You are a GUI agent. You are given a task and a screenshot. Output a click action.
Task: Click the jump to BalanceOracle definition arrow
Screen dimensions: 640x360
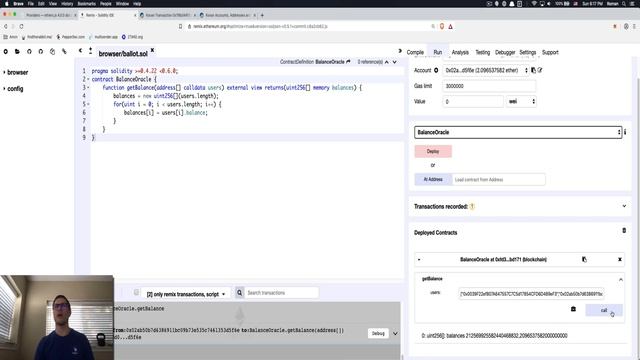[348, 62]
